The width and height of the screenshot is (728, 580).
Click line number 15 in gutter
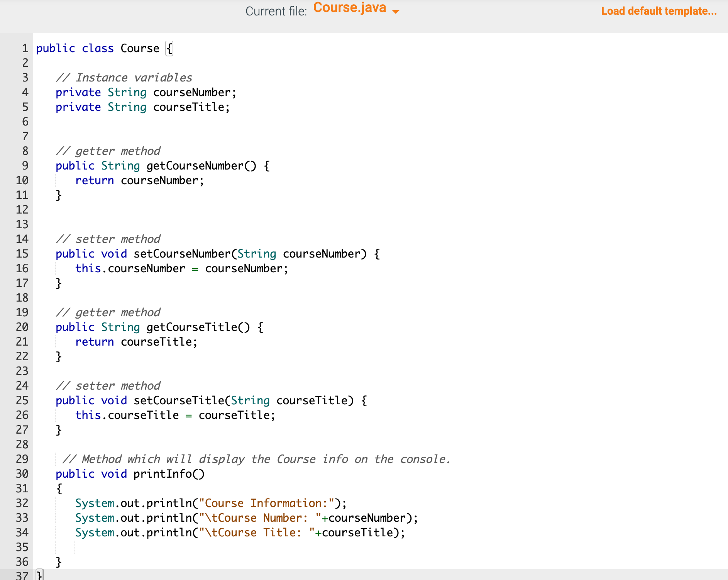[x=22, y=254]
